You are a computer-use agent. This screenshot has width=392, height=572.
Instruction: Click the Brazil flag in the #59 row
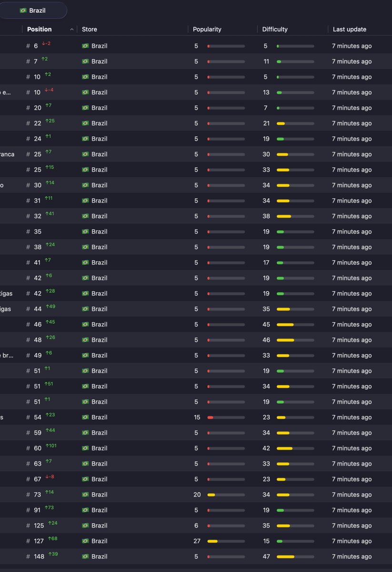[x=85, y=433]
